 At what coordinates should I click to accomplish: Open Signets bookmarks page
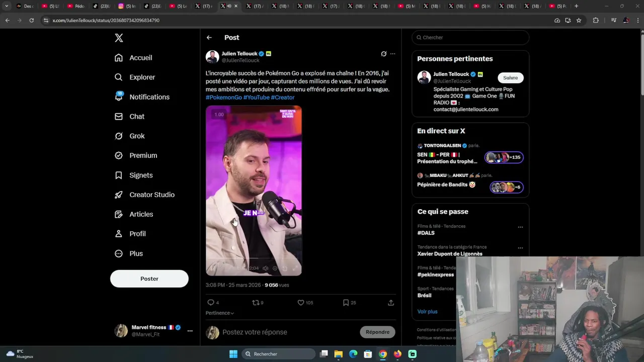pos(133,175)
